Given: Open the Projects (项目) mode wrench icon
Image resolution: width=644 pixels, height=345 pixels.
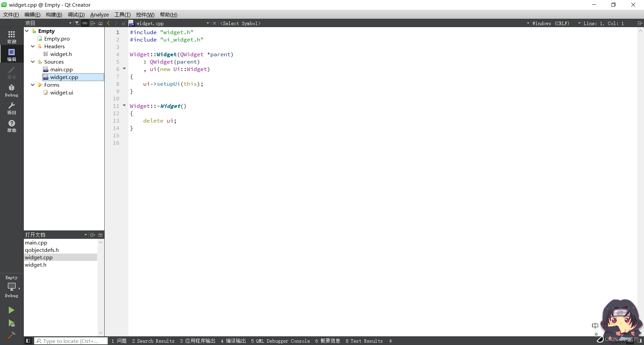Looking at the screenshot, I should [12, 108].
